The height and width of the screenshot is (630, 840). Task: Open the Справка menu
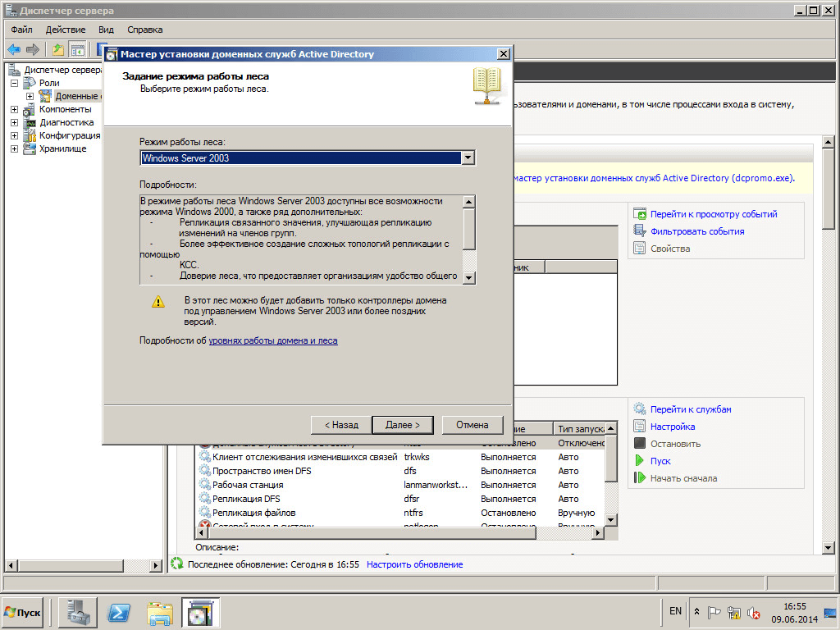click(145, 30)
